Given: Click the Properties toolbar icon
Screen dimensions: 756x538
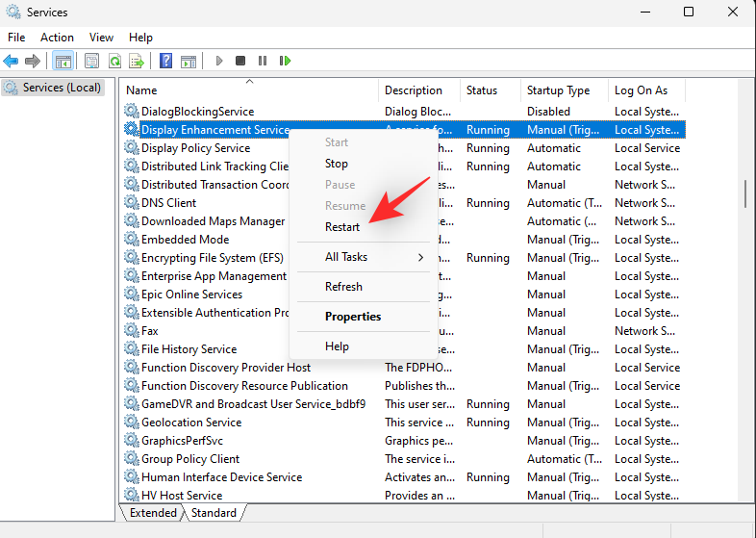Looking at the screenshot, I should (92, 61).
